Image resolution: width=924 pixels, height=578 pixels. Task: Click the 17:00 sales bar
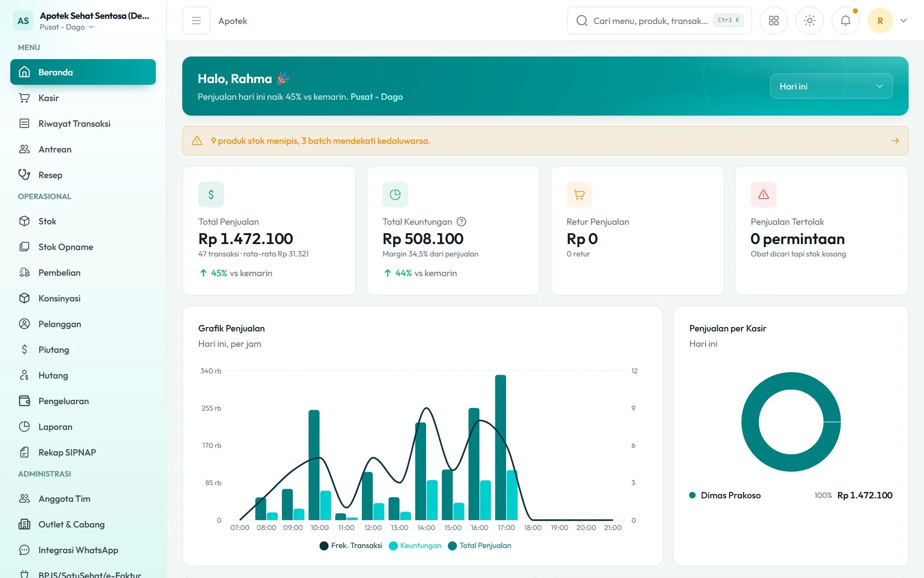tap(500, 447)
